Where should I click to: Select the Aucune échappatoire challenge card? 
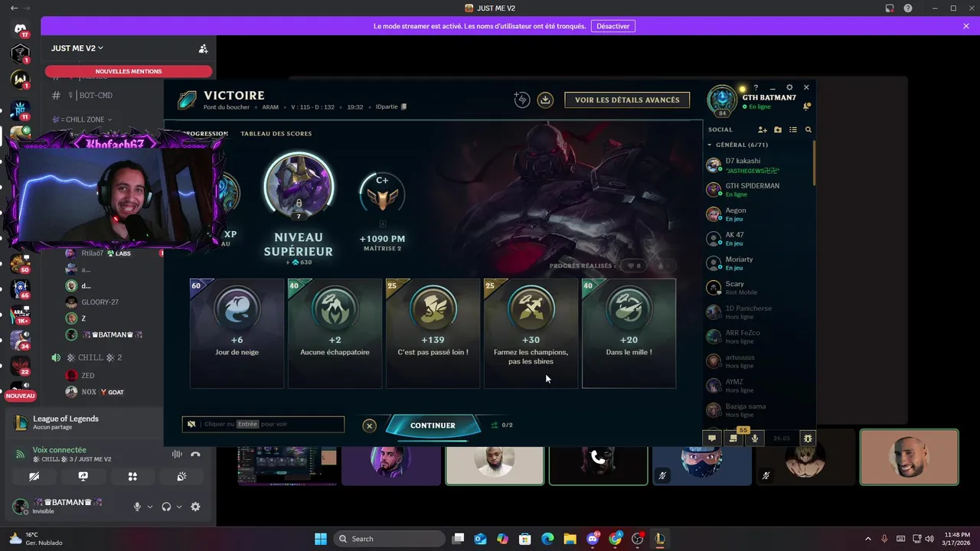pos(335,334)
